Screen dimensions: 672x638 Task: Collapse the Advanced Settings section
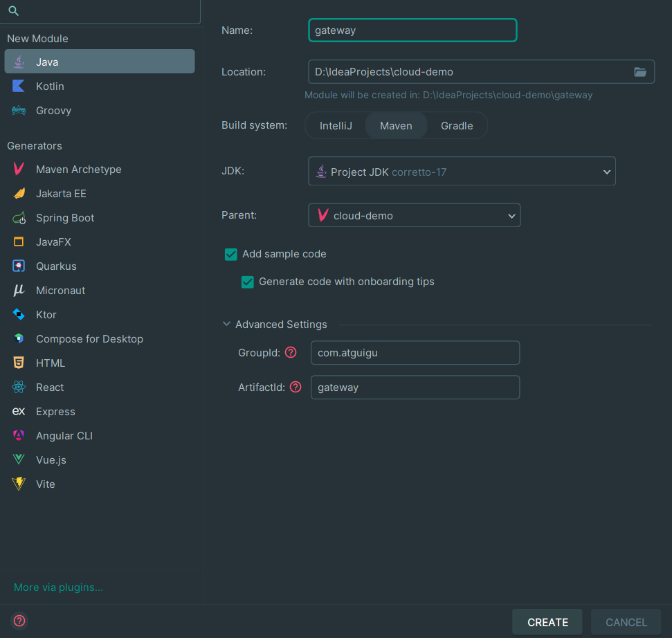point(227,324)
